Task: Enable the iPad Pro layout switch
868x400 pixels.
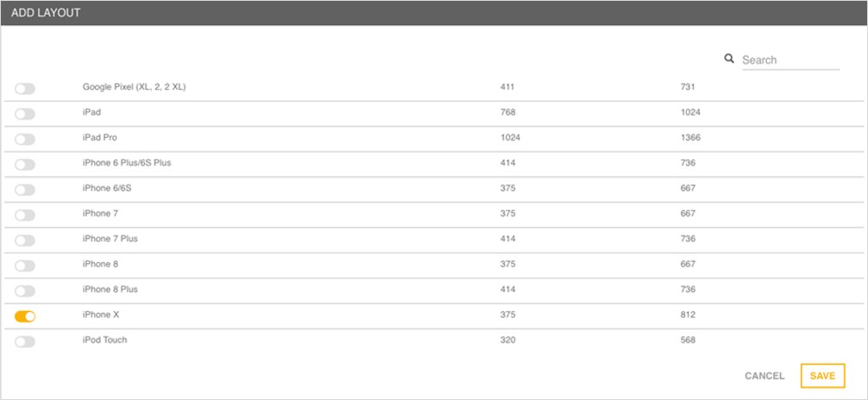Action: (x=25, y=139)
